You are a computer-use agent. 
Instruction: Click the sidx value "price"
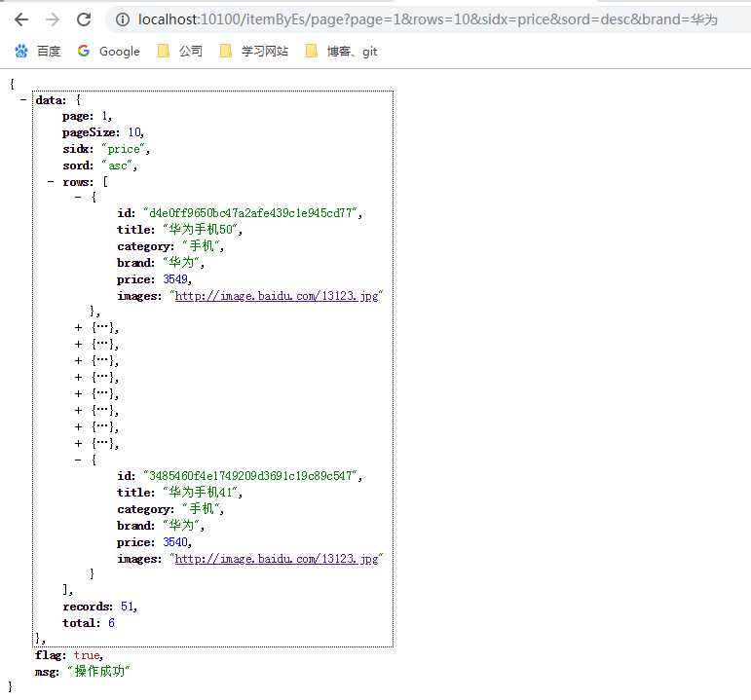pyautogui.click(x=124, y=149)
